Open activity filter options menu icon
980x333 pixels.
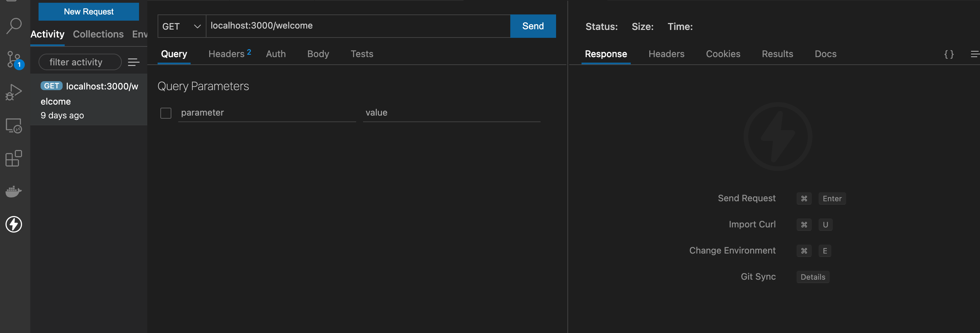pyautogui.click(x=134, y=62)
